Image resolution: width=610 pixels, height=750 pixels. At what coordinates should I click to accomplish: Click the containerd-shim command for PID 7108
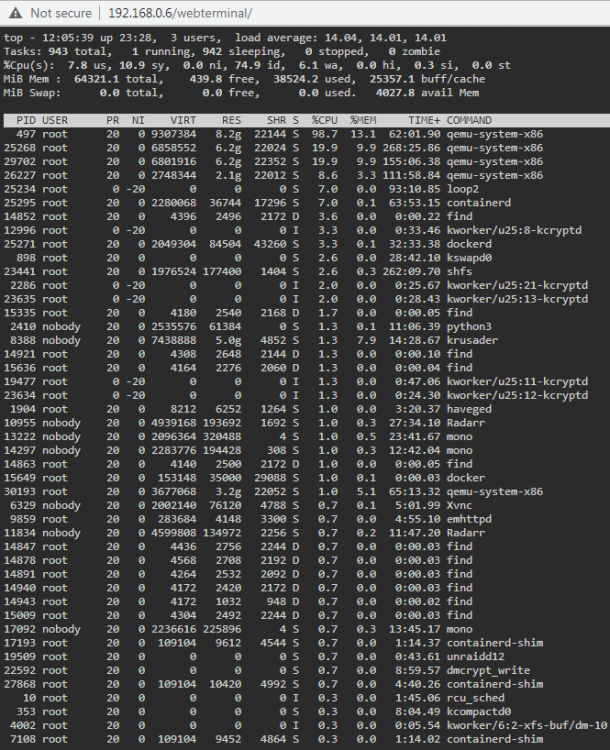coord(495,739)
